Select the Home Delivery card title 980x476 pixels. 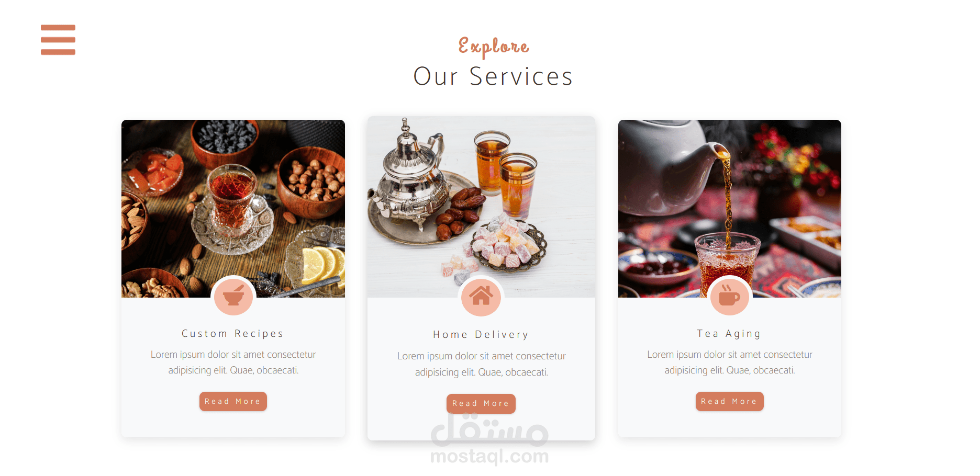pyautogui.click(x=481, y=335)
